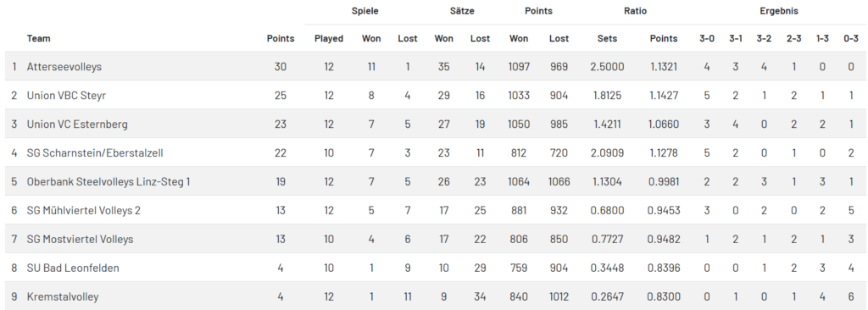
Task: Select SU Bad Leonfelden team name
Action: tap(73, 268)
